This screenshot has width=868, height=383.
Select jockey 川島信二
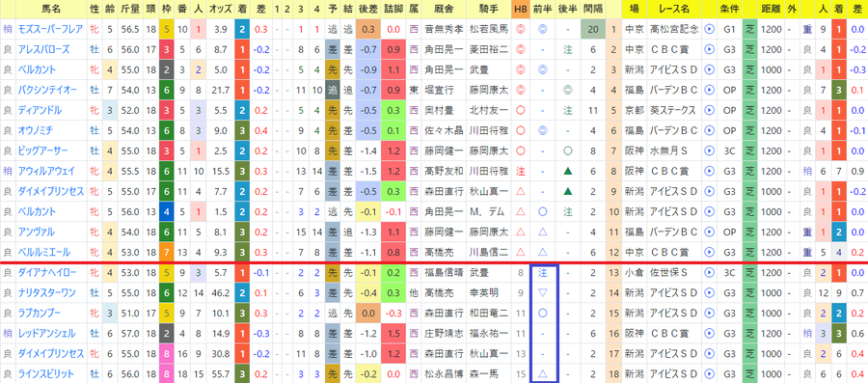(488, 253)
